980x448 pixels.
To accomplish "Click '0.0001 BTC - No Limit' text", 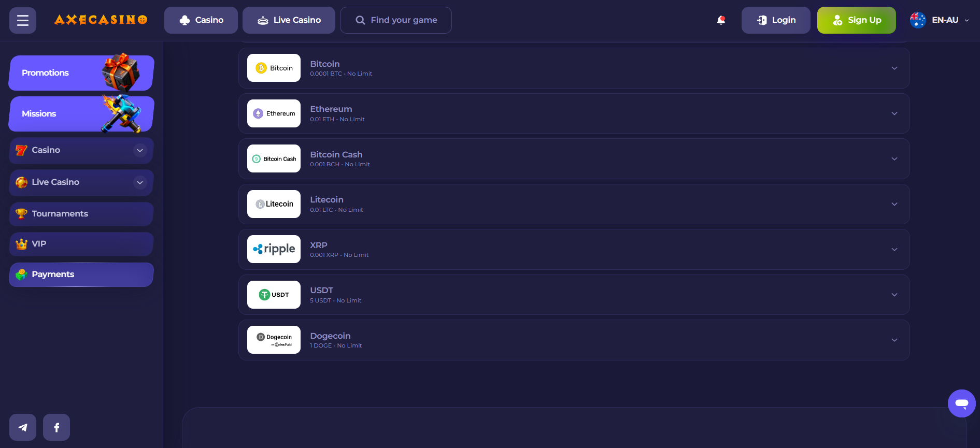I will click(x=341, y=74).
